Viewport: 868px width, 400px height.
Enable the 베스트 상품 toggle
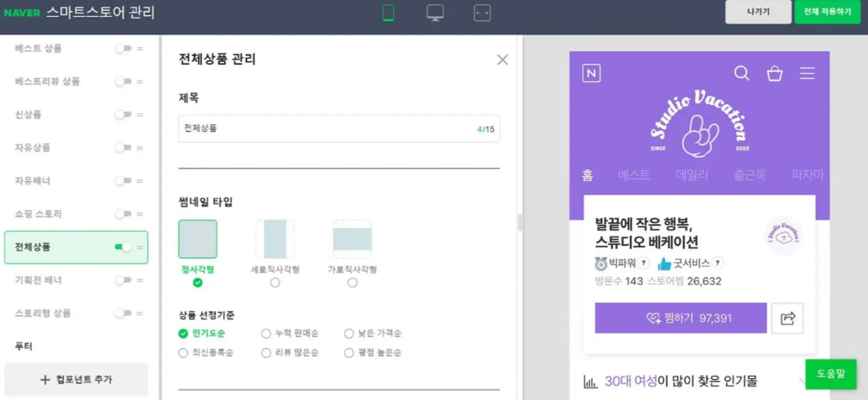(x=123, y=49)
